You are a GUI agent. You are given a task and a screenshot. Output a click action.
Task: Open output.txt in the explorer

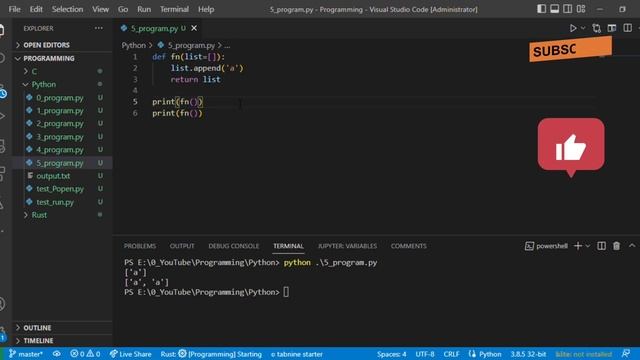(x=53, y=176)
